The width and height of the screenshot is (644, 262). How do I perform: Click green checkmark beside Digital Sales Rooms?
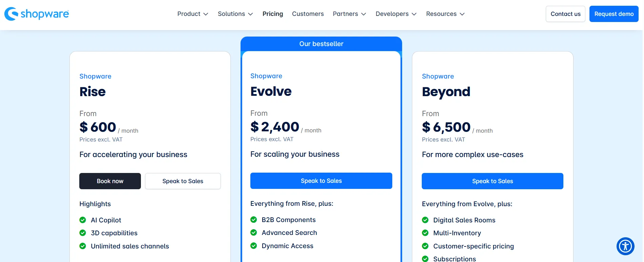(425, 220)
